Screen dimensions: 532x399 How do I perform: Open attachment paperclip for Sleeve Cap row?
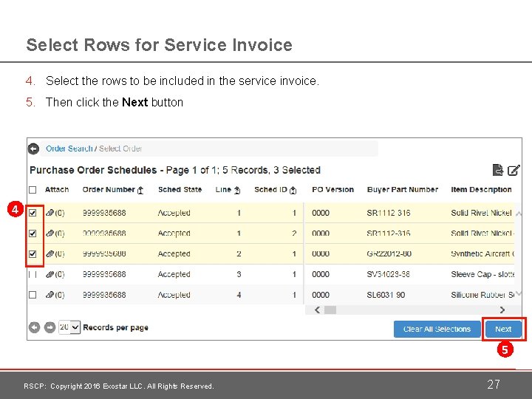[50, 274]
